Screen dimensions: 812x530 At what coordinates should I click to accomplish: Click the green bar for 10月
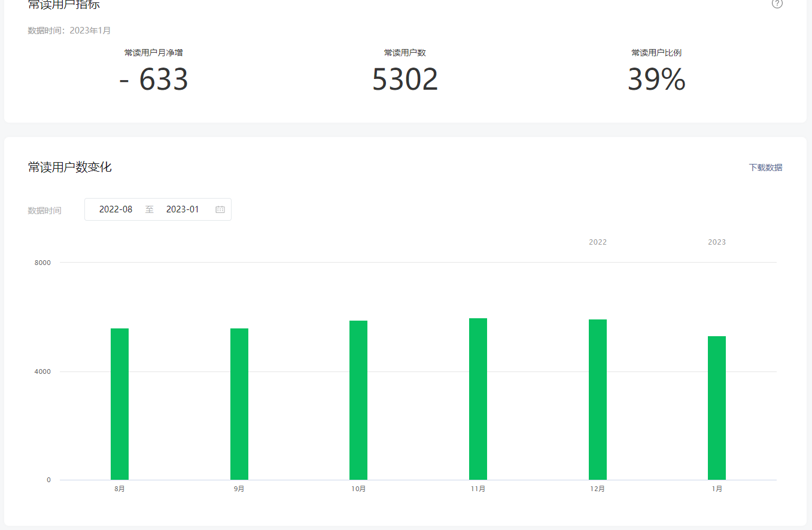click(x=358, y=400)
